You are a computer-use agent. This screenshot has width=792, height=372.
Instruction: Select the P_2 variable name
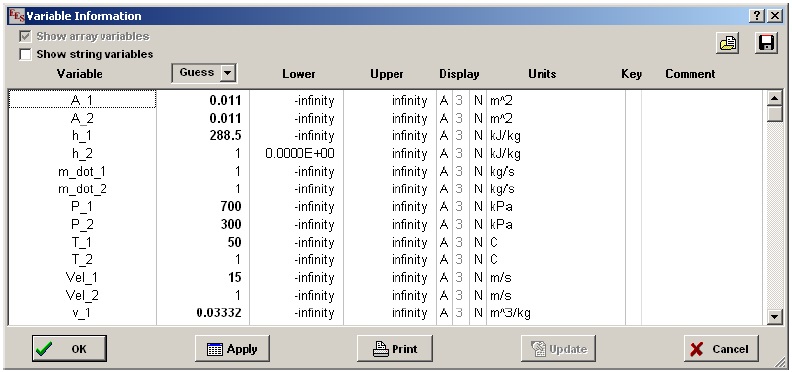coord(82,224)
